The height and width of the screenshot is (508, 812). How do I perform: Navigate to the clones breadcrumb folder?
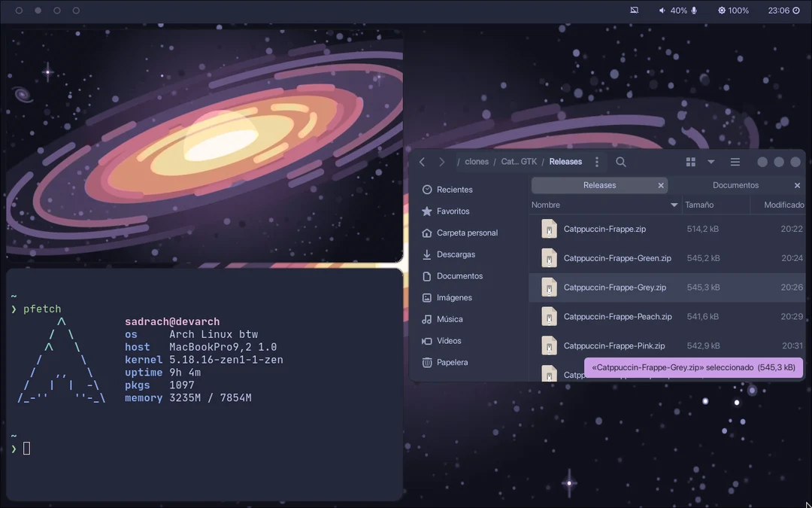(x=476, y=161)
